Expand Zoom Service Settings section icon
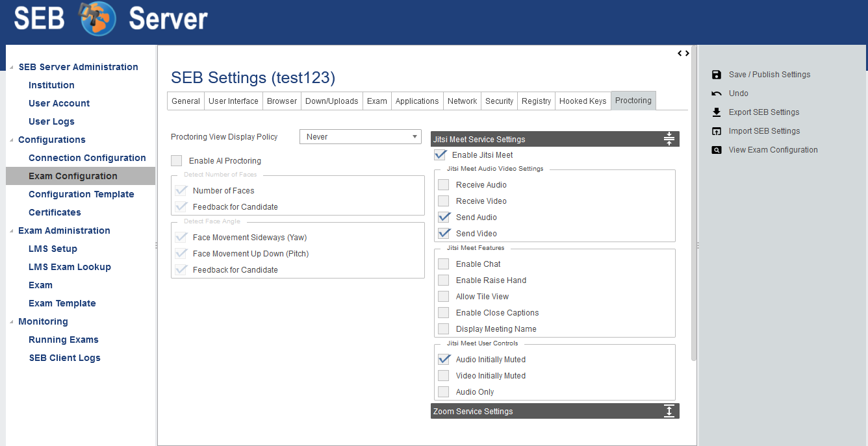This screenshot has height=446, width=868. [x=669, y=411]
